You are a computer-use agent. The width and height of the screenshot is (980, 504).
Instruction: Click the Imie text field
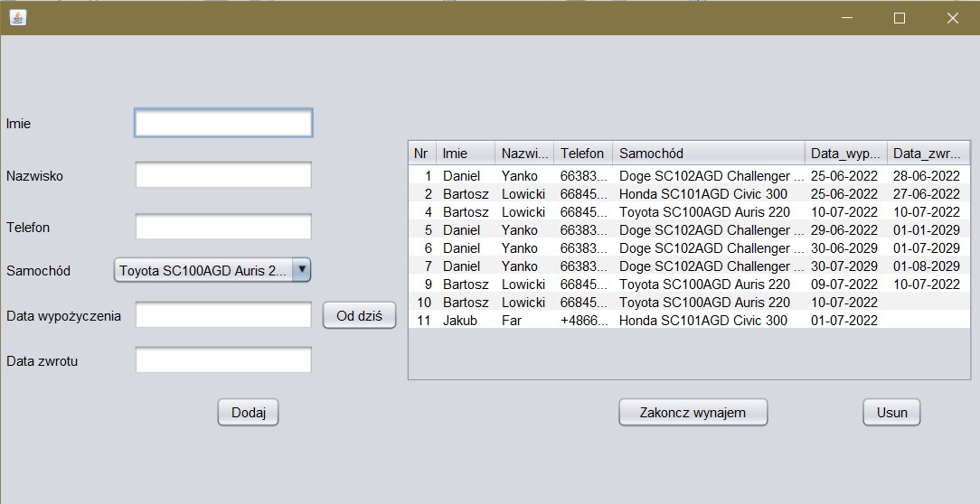223,124
